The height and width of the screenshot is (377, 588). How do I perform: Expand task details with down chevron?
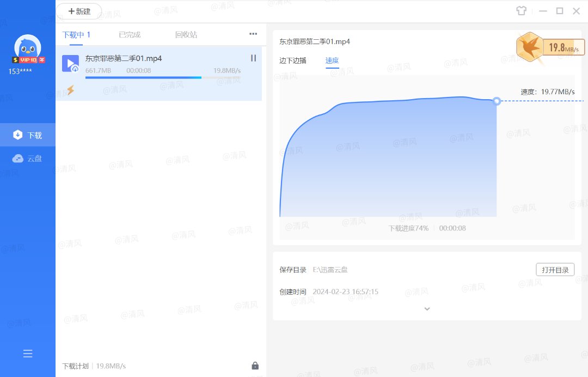[427, 309]
